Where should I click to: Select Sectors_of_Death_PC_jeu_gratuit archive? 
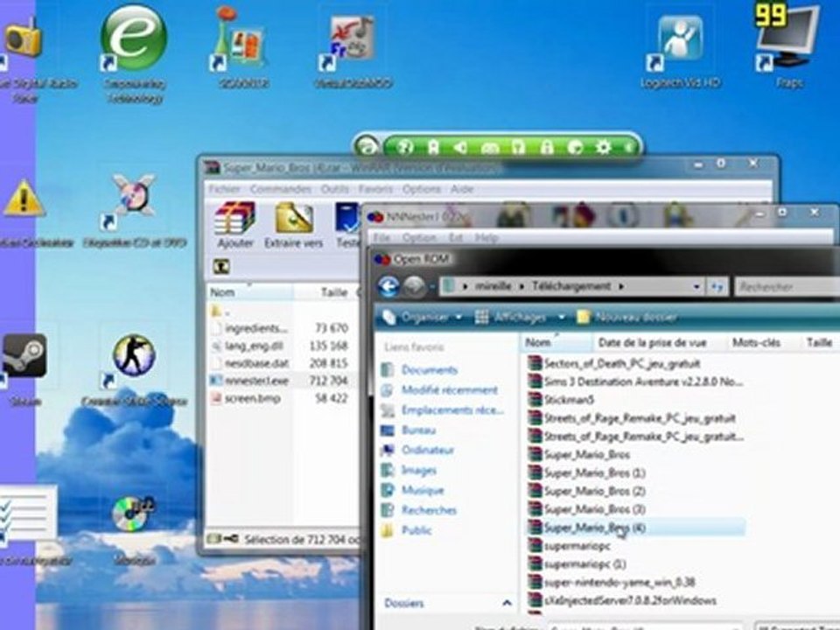tap(622, 364)
